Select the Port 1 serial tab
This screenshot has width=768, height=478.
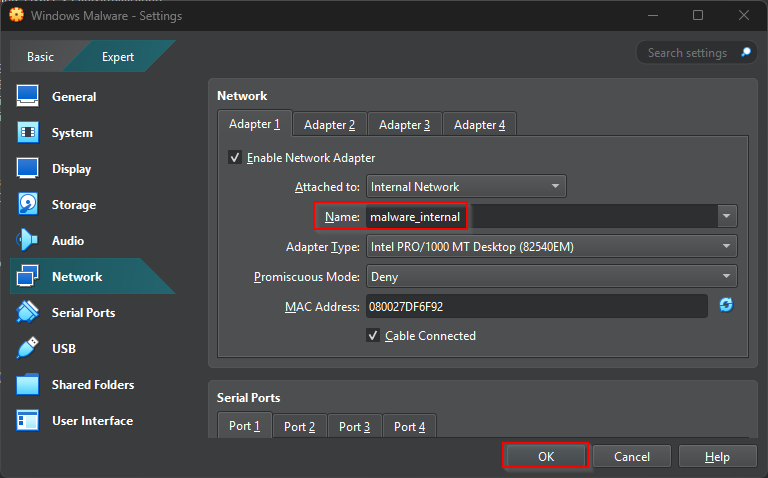[x=244, y=426]
